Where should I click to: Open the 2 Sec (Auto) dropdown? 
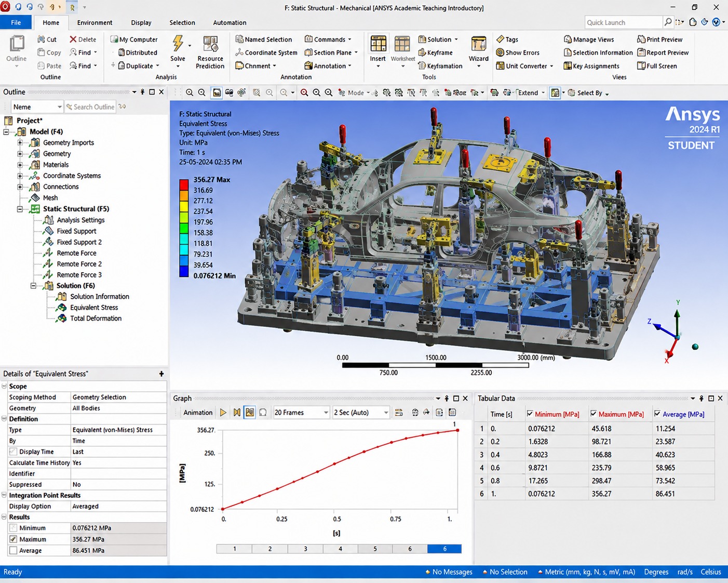361,413
